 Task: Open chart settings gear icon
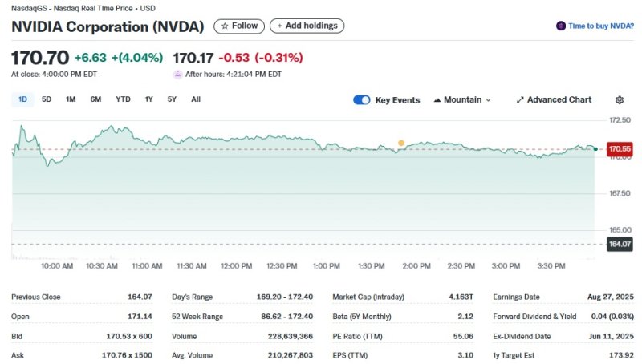pyautogui.click(x=620, y=100)
